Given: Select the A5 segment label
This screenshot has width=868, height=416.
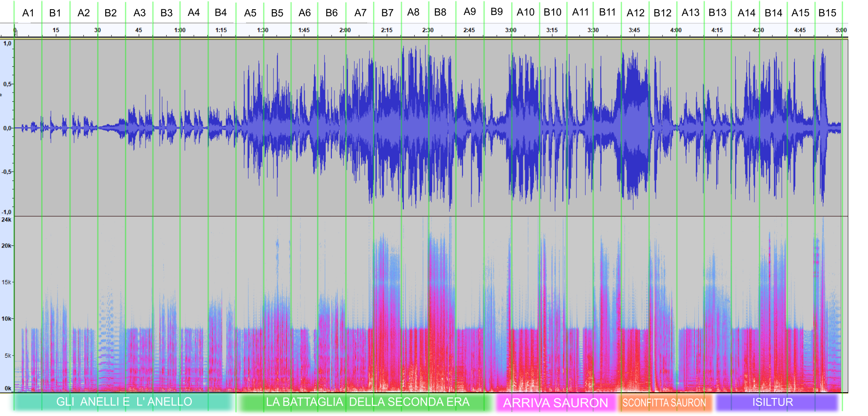Looking at the screenshot, I should tap(250, 13).
